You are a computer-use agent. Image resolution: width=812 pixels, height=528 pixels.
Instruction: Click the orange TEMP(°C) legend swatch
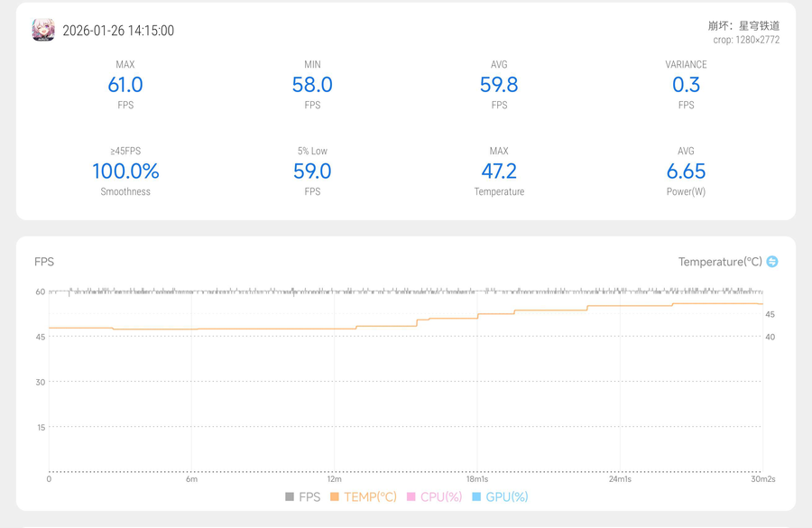pos(335,496)
